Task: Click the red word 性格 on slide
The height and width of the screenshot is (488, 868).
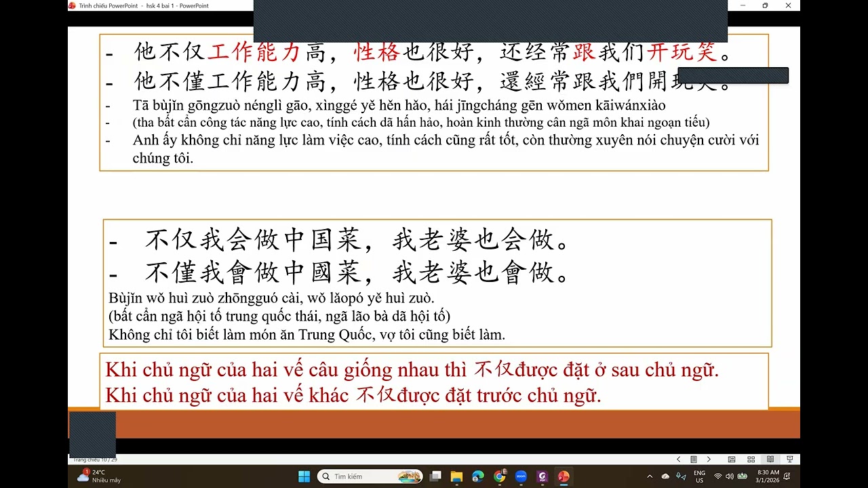Action: click(378, 51)
